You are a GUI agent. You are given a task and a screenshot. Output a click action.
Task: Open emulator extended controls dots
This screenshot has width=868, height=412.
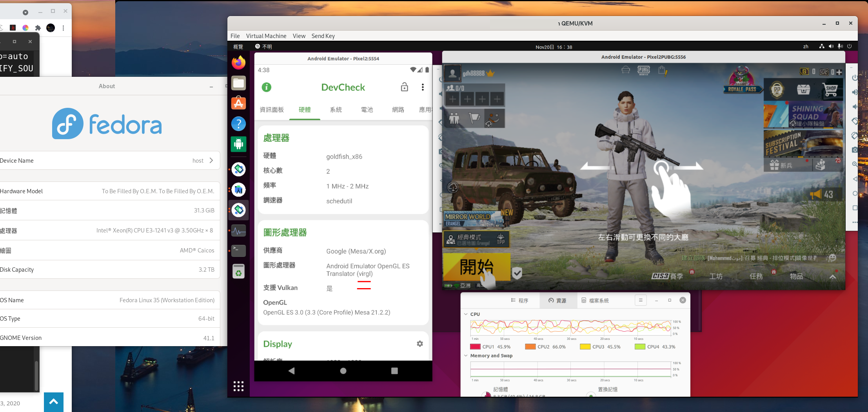tap(855, 222)
